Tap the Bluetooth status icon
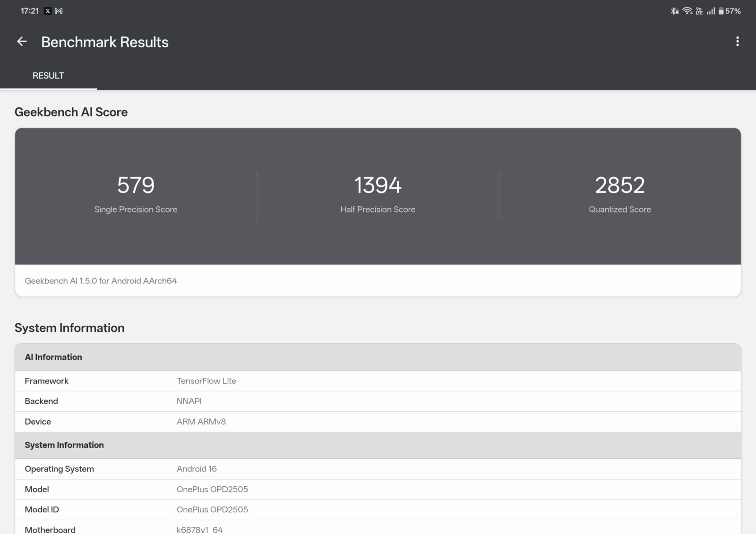This screenshot has height=534, width=756. (674, 11)
